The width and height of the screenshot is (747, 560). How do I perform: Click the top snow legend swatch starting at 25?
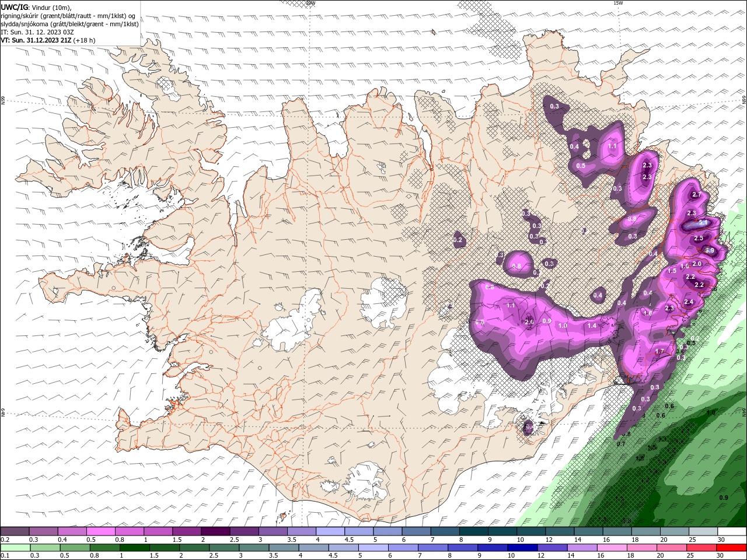pos(703,531)
